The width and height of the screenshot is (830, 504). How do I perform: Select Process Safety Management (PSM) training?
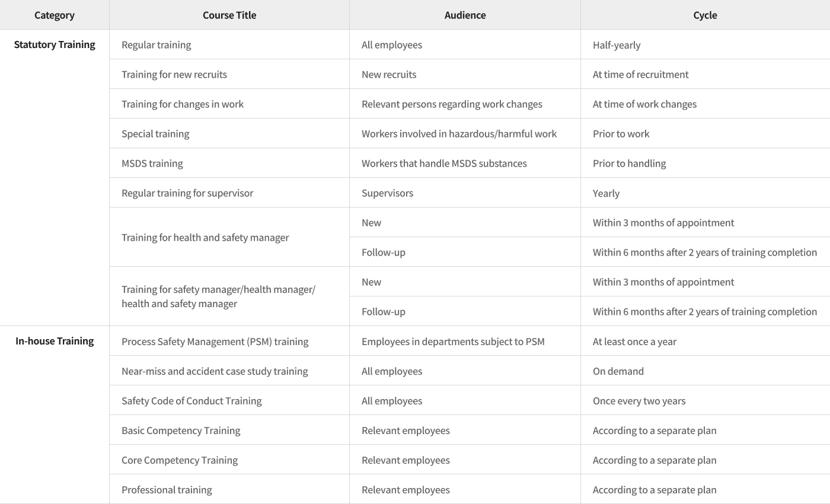[x=215, y=342]
